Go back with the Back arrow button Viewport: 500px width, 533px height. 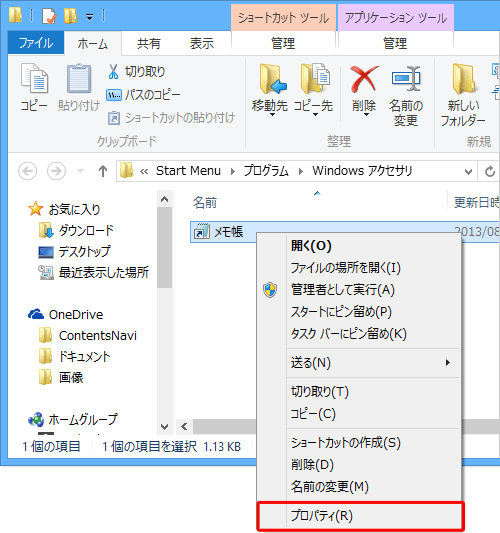(x=28, y=171)
